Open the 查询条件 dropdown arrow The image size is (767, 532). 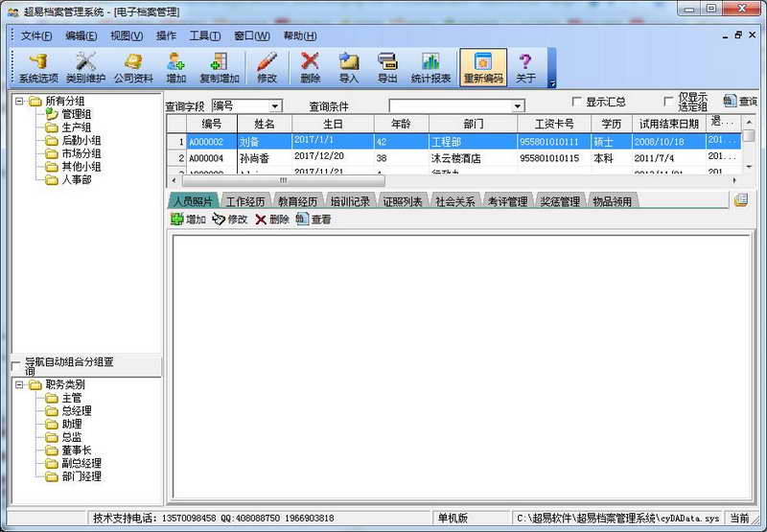click(x=518, y=105)
